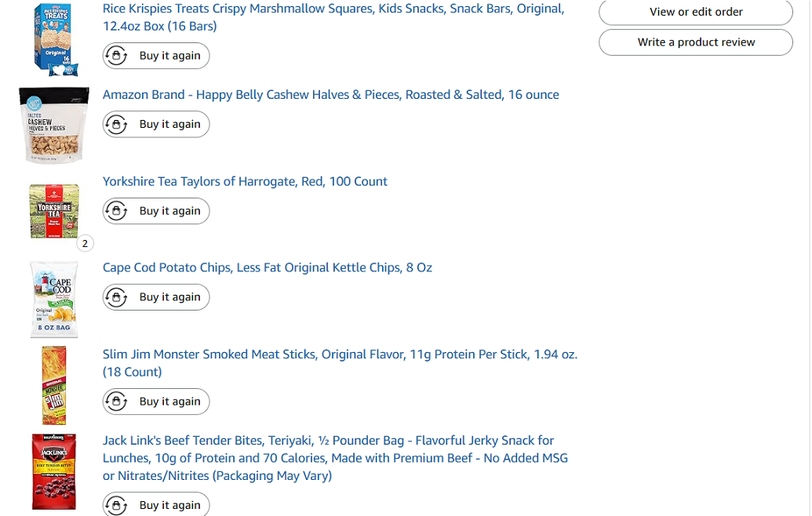Open Yorkshire Tea Taylors of Harrogate link

coord(245,182)
